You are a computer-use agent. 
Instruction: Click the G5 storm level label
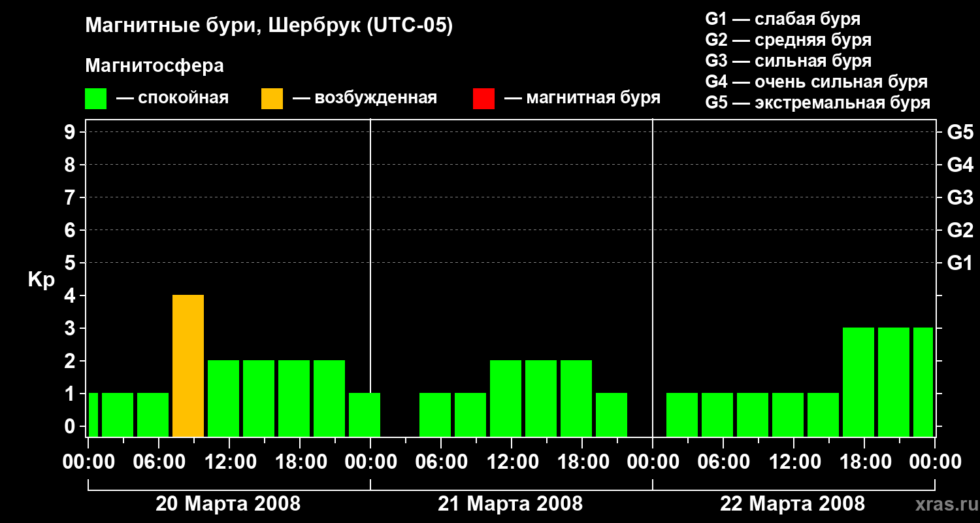(960, 132)
